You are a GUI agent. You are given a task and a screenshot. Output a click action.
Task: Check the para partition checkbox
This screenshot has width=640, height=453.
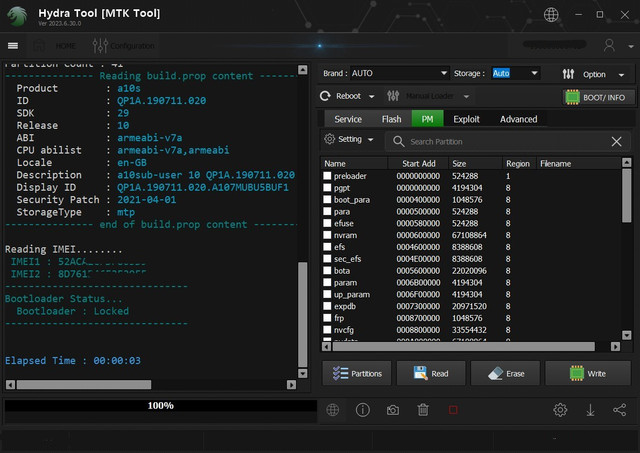pyautogui.click(x=327, y=211)
